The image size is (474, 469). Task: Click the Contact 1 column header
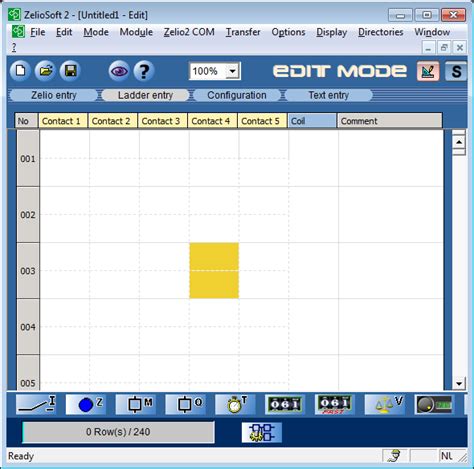pyautogui.click(x=63, y=121)
